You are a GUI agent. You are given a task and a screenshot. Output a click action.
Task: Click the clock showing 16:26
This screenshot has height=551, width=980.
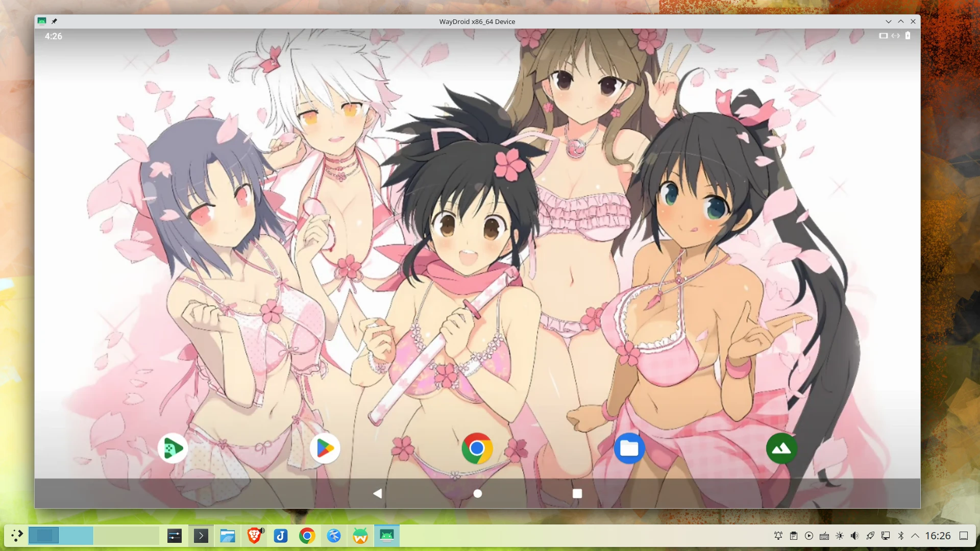(938, 536)
